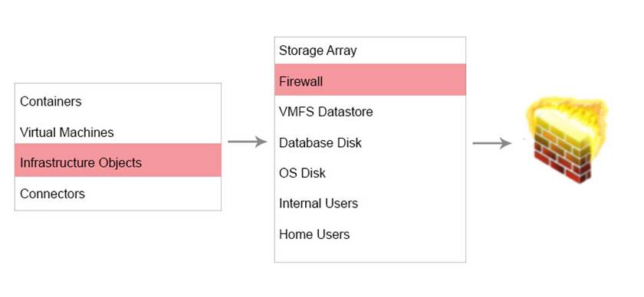Click the gray arrow between the two lists

[x=247, y=142]
